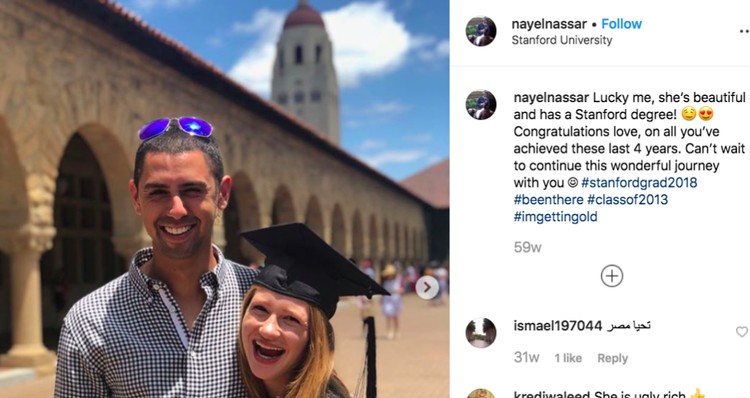Click the ismael197044 username
This screenshot has height=398, width=750.
[x=557, y=326]
